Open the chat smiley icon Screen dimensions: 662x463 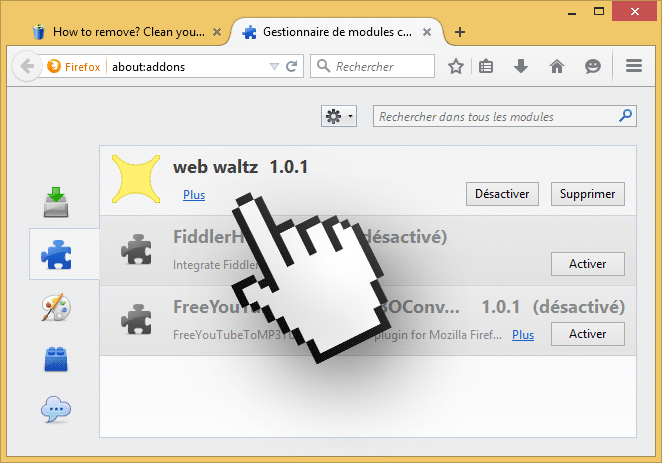tap(593, 66)
